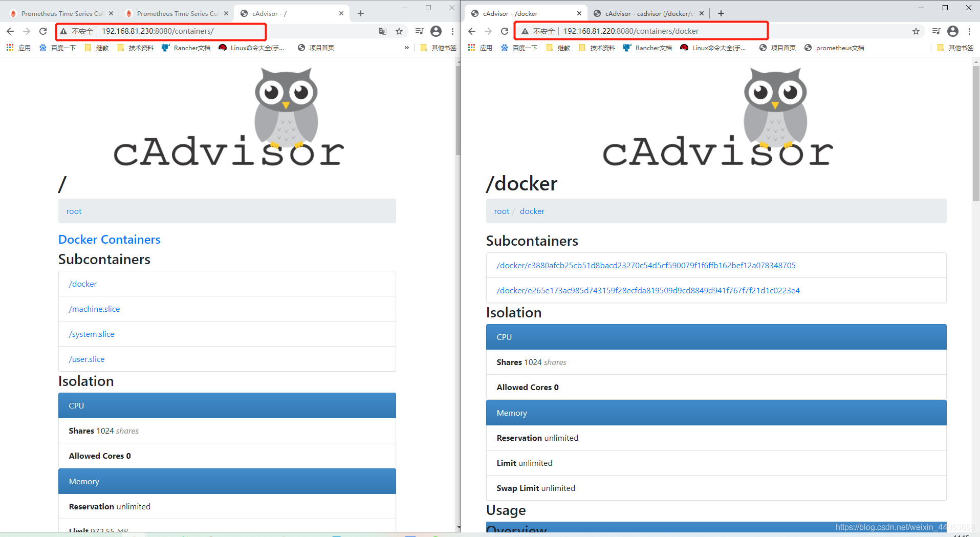Close the cAdvisor - /docker tab
This screenshot has width=980, height=537.
coord(579,13)
